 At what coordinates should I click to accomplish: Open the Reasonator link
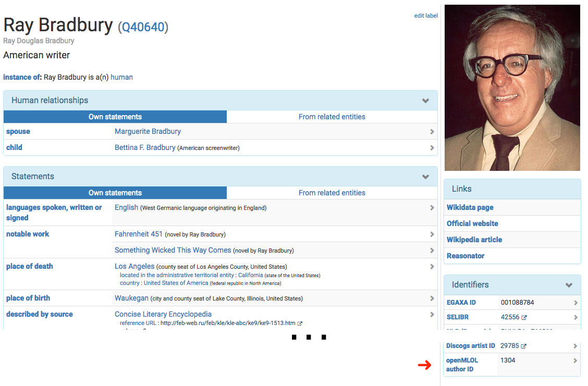[x=465, y=256]
